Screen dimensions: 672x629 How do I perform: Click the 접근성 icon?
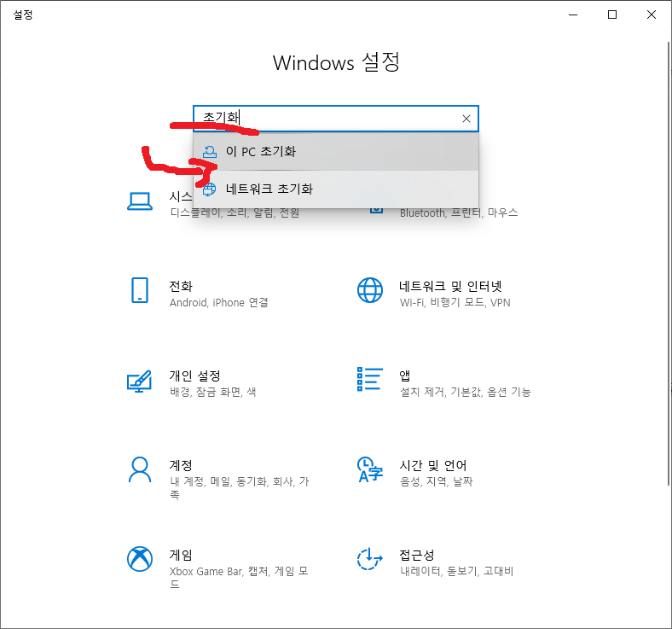coord(370,559)
